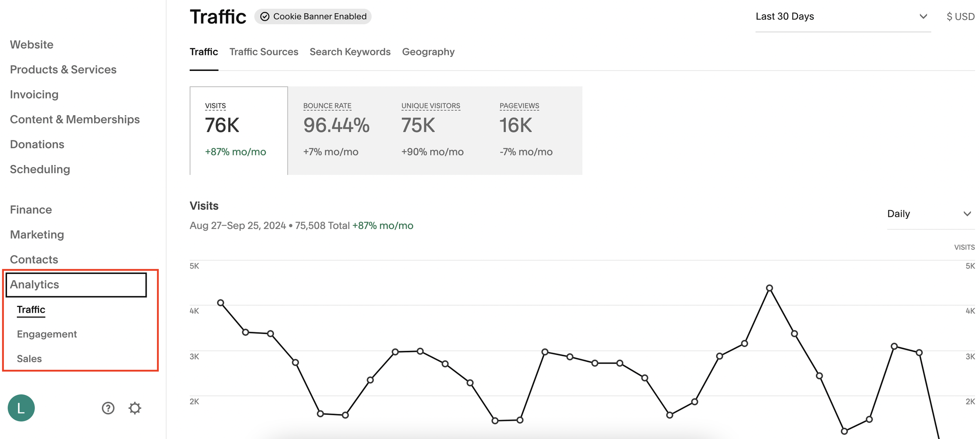980x439 pixels.
Task: Click the highest data point on the visits chart
Action: 769,287
